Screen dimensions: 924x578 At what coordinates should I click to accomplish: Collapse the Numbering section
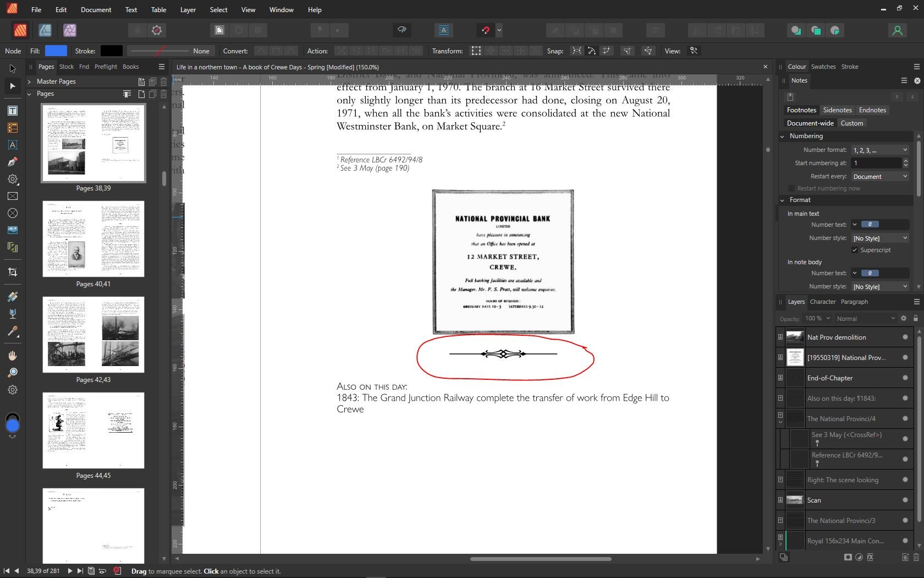(782, 136)
